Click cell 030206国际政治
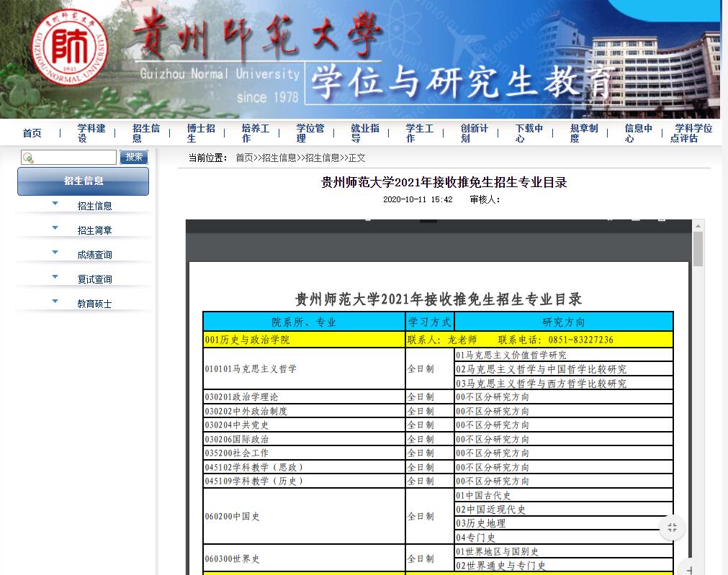This screenshot has width=728, height=575. [304, 439]
